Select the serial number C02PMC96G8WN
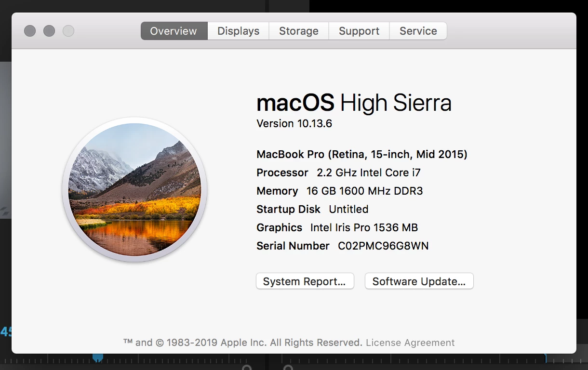 click(x=383, y=246)
